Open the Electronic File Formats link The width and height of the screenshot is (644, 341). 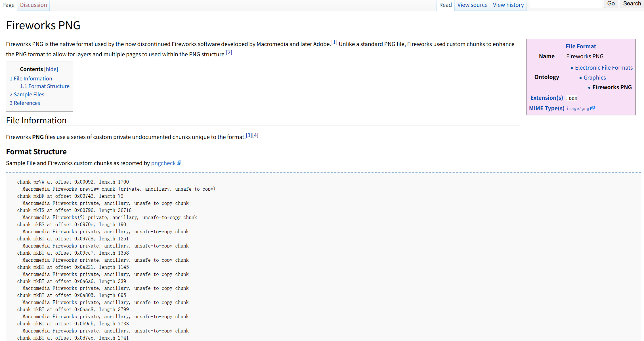[604, 68]
